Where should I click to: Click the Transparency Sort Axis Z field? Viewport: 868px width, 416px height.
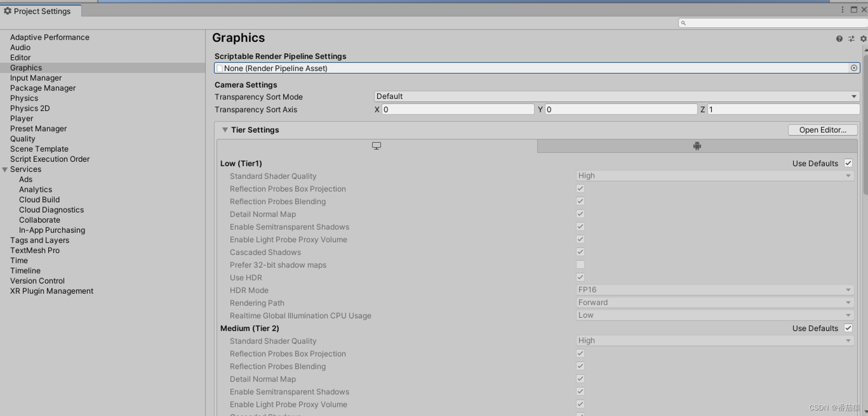pos(783,110)
